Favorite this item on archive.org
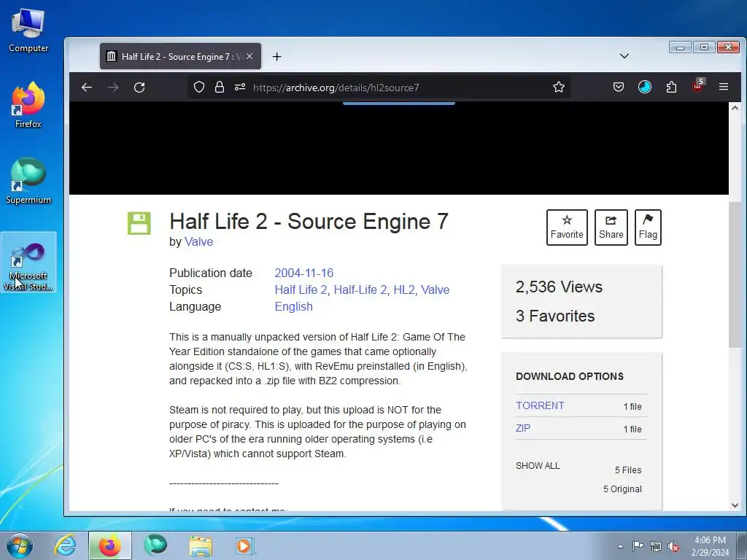The height and width of the screenshot is (560, 747). click(567, 227)
